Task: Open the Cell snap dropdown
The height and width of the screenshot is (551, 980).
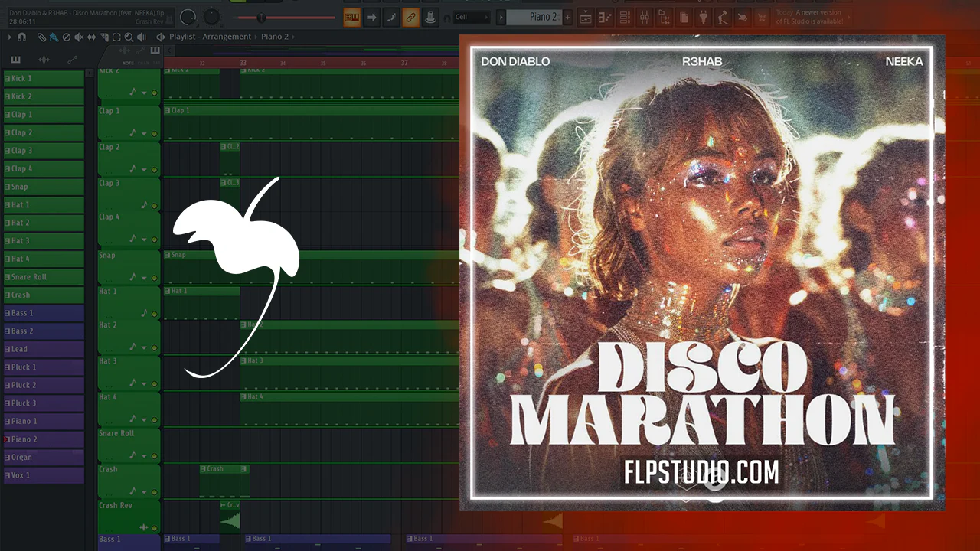Action: click(x=472, y=17)
